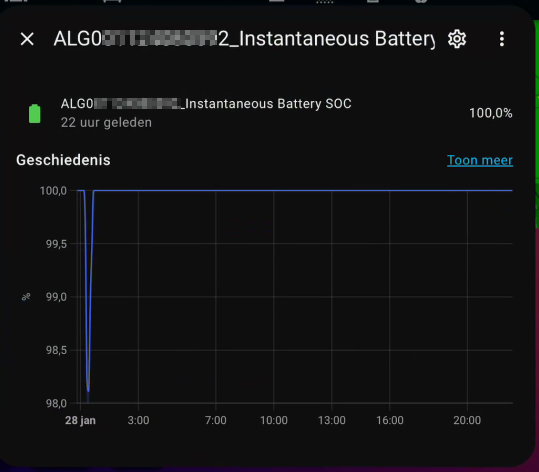
Task: Click the 10:00 time axis label
Action: [274, 420]
